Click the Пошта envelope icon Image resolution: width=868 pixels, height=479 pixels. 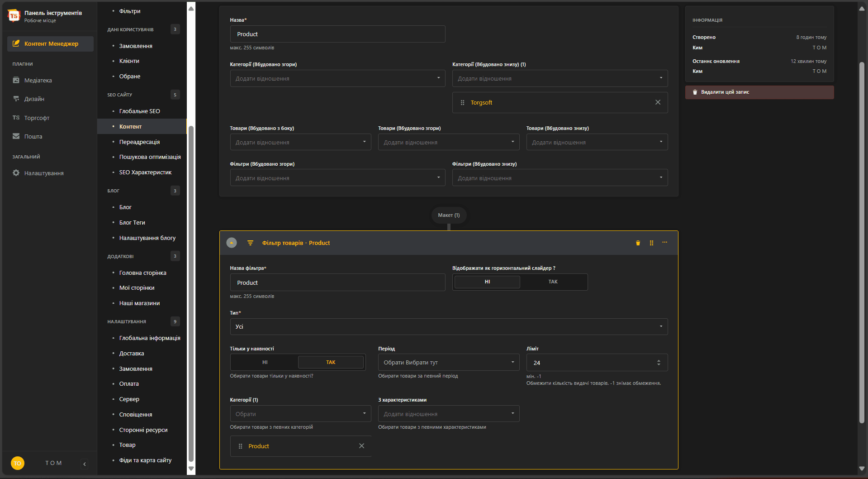(x=16, y=136)
